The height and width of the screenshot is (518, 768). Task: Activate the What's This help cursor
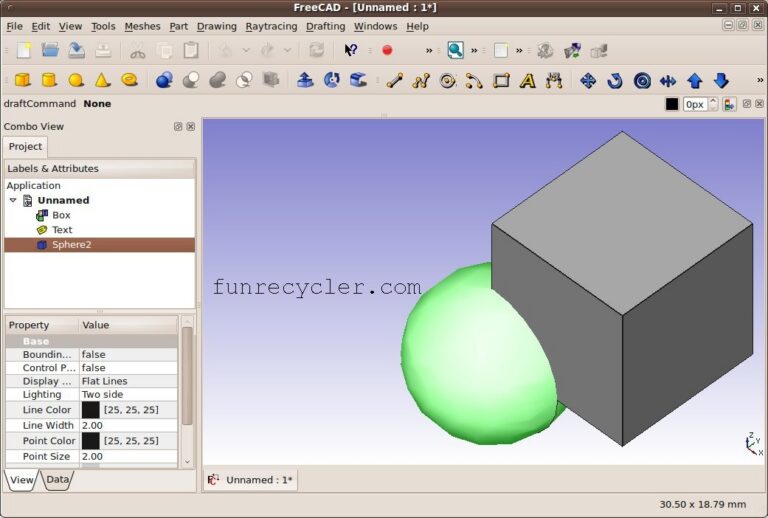click(351, 50)
